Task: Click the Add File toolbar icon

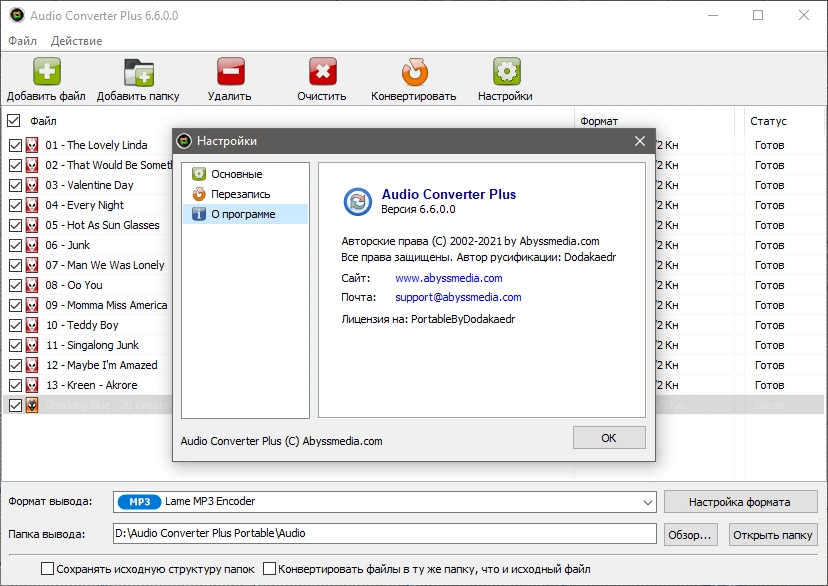Action: pos(47,71)
